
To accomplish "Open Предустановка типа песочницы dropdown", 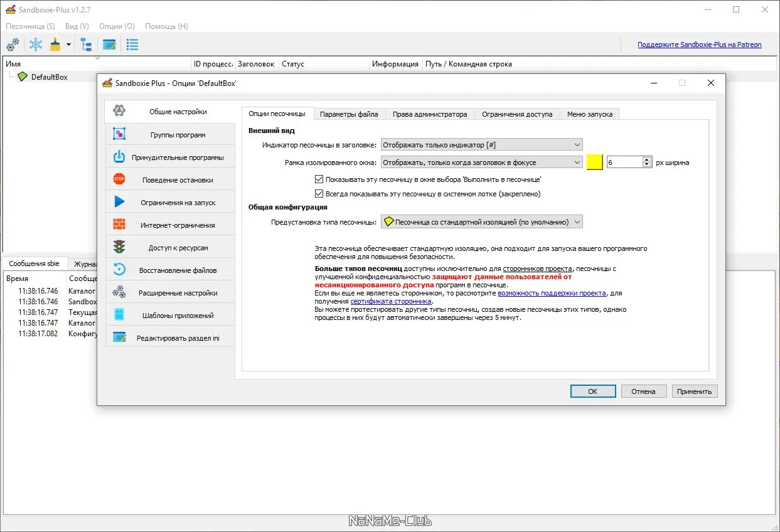I will pyautogui.click(x=482, y=222).
